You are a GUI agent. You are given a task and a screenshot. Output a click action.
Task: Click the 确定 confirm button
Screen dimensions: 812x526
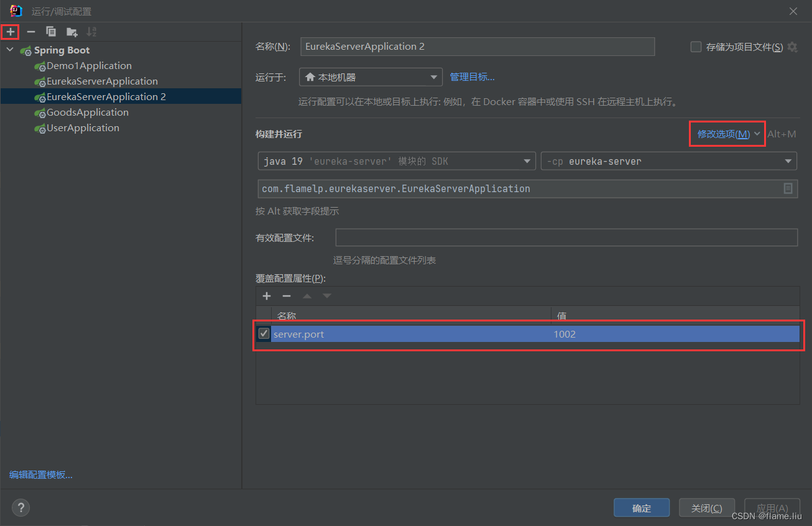click(x=641, y=507)
